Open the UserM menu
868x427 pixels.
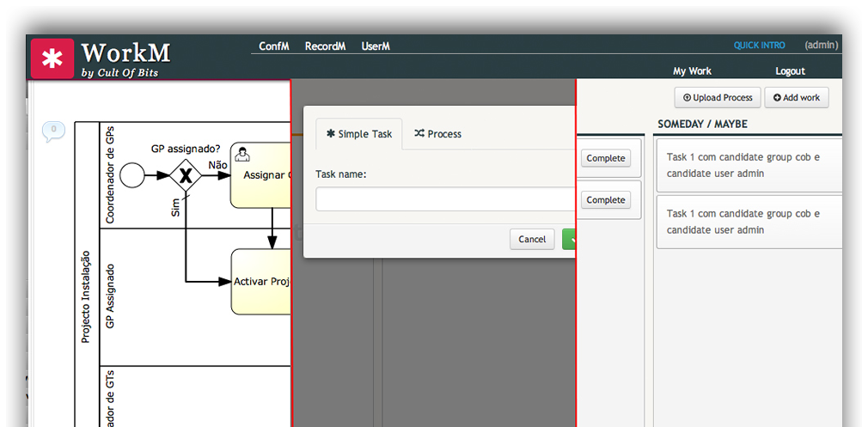(x=376, y=46)
